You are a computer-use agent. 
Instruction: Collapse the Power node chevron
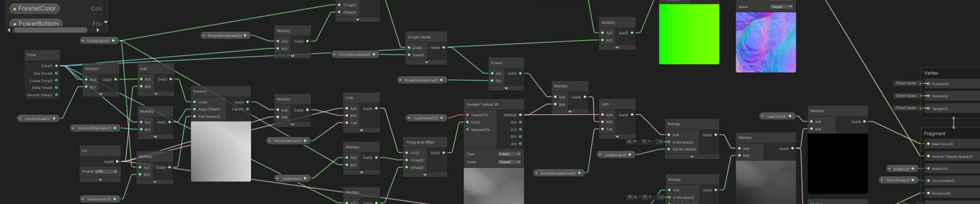click(506, 88)
